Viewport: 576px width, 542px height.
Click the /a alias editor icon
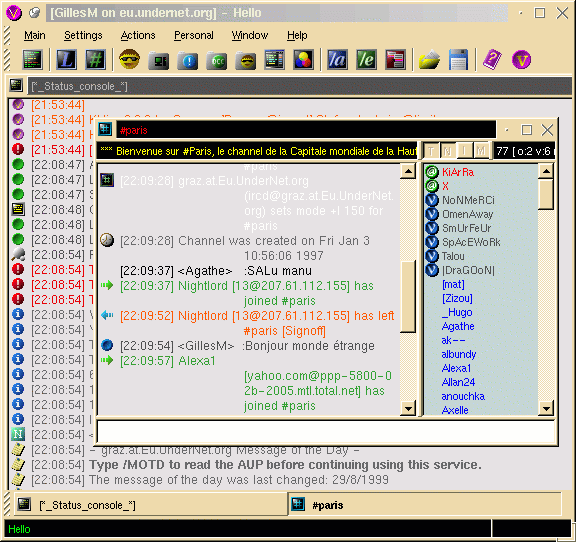tap(337, 60)
